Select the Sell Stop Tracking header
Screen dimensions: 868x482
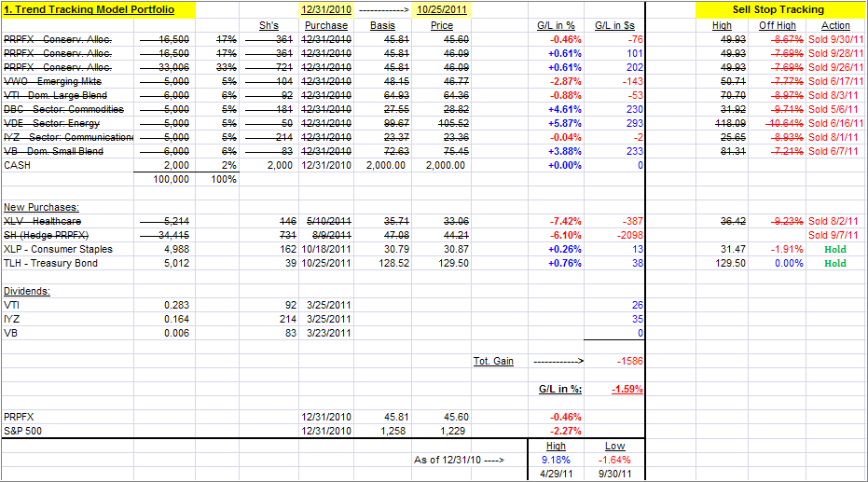coord(778,10)
